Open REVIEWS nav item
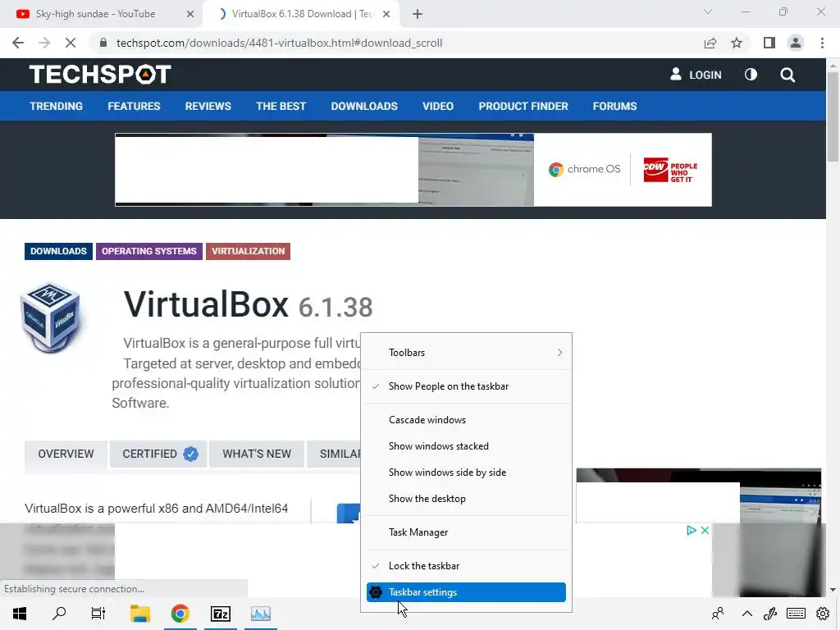840x630 pixels. (x=208, y=106)
